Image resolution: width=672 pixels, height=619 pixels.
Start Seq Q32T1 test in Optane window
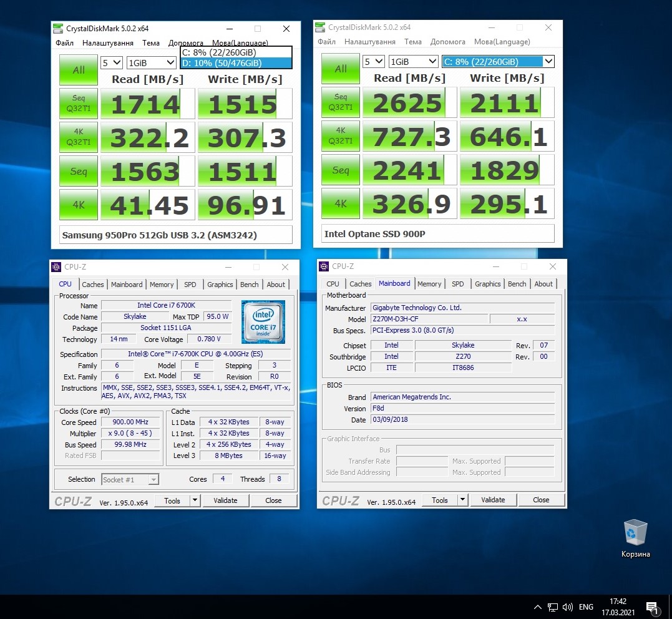341,102
